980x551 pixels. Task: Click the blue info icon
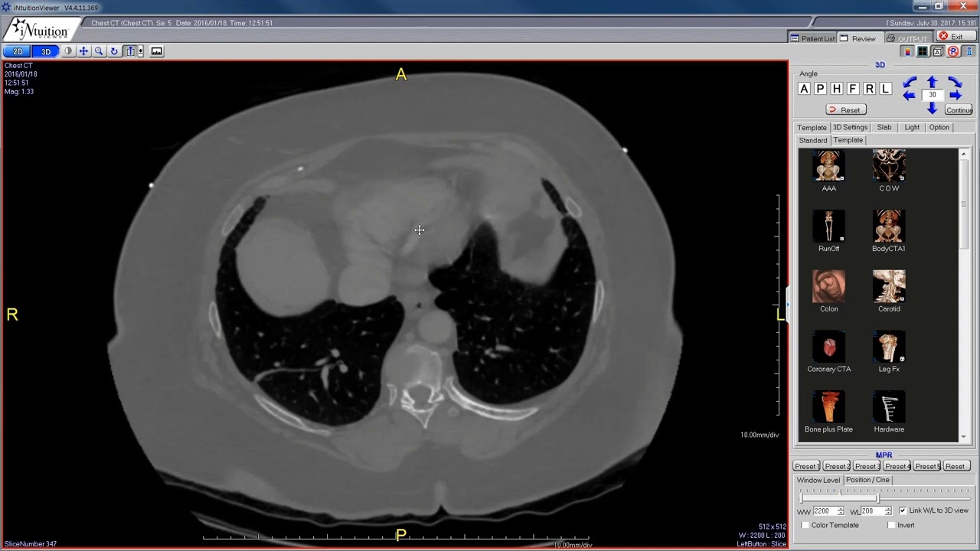[x=969, y=51]
